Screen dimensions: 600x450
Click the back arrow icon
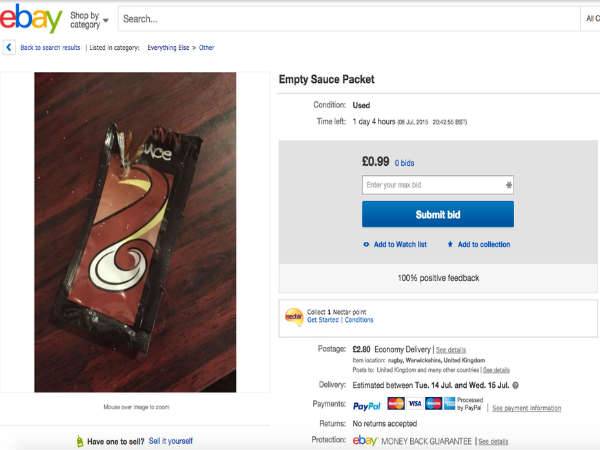point(10,47)
